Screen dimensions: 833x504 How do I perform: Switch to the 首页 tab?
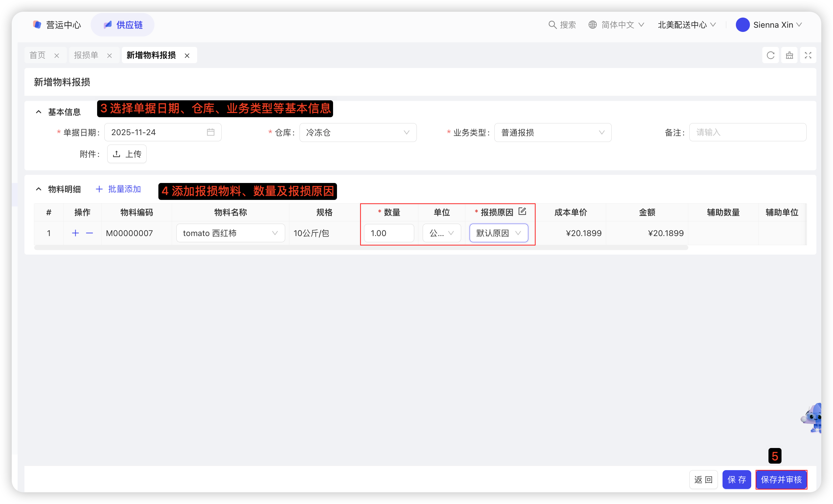(37, 55)
